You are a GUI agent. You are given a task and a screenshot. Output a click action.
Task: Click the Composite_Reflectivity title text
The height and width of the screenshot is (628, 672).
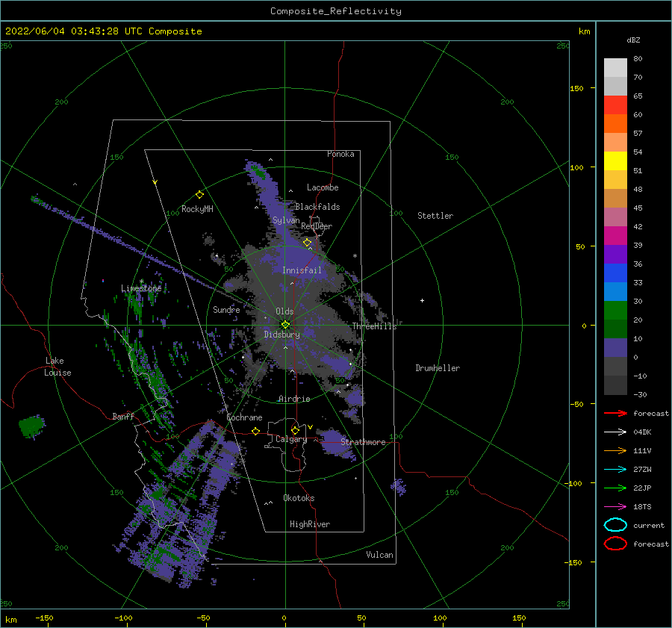coord(336,11)
